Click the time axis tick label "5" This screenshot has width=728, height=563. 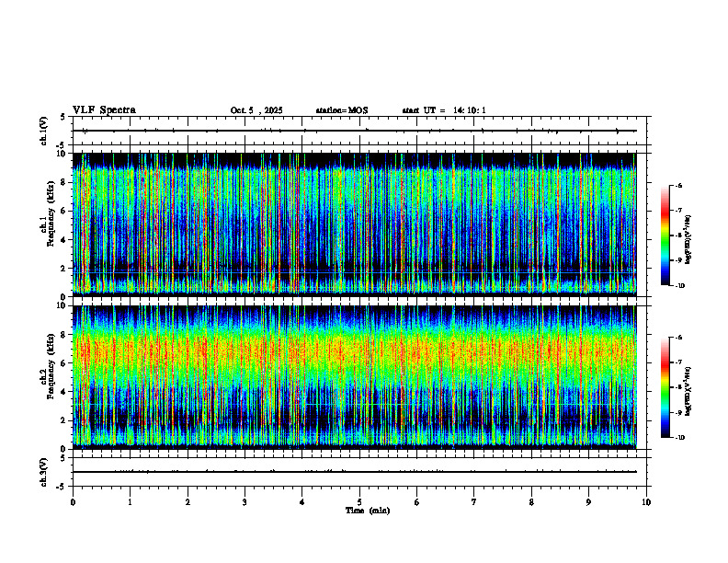(x=359, y=502)
